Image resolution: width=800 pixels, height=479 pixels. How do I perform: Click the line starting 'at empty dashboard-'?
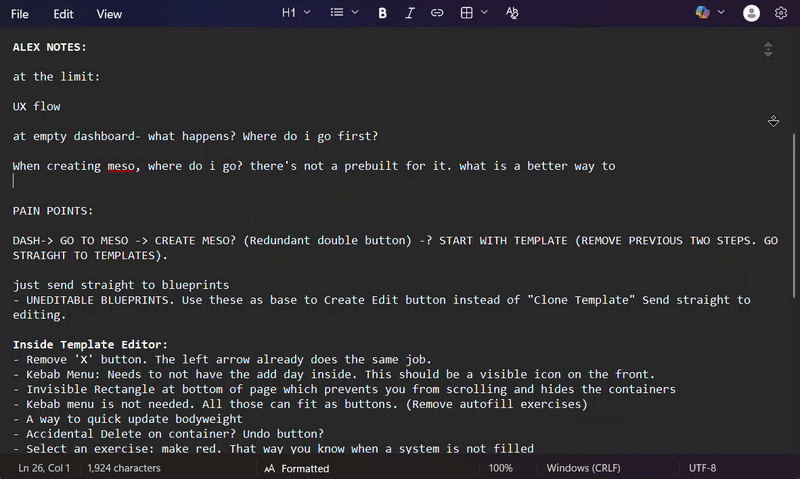tap(195, 136)
